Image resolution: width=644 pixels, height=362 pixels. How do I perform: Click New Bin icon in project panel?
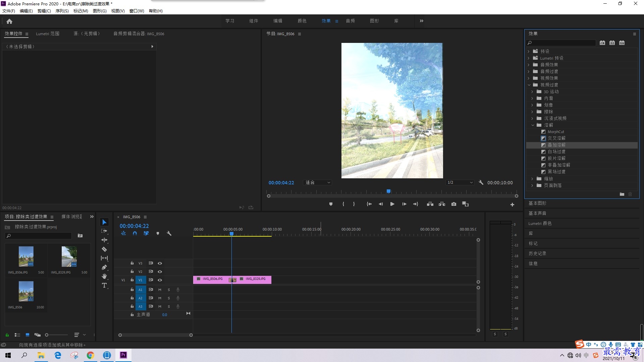click(x=80, y=236)
